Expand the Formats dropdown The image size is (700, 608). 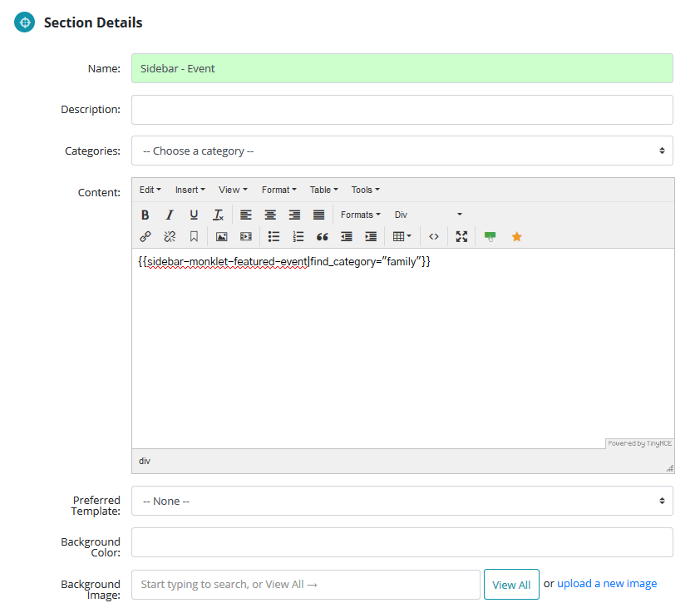[360, 215]
